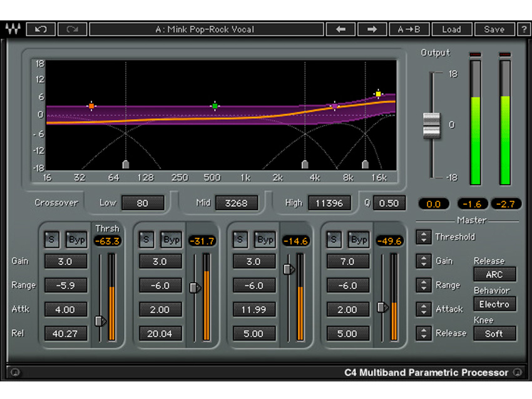This screenshot has width=532, height=399.
Task: Go to next preset with right arrow
Action: (372, 29)
